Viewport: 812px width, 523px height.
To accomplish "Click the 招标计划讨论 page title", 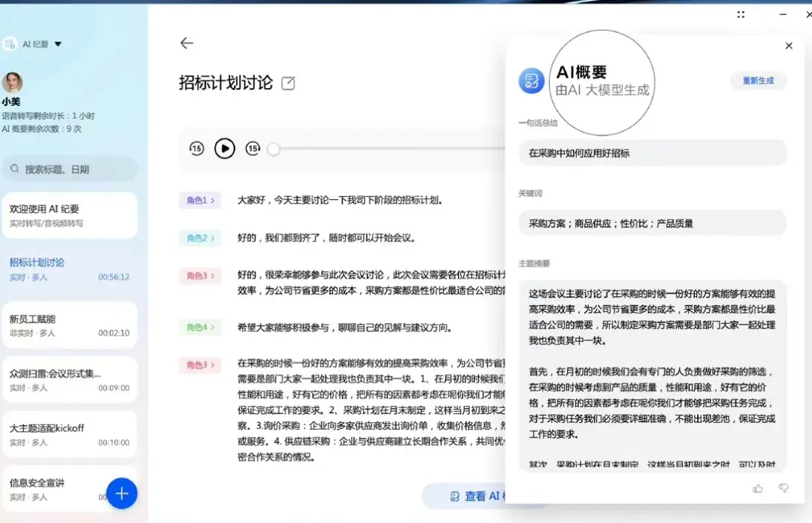I will (x=226, y=83).
